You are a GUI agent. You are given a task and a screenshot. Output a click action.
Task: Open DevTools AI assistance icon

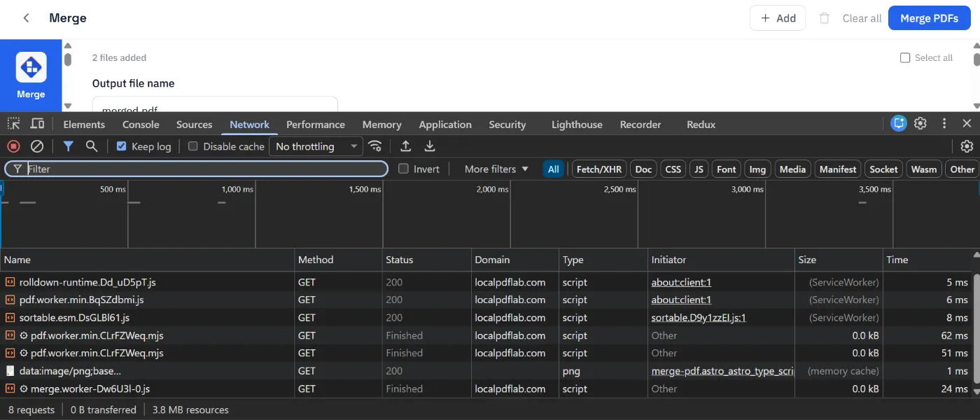click(898, 123)
